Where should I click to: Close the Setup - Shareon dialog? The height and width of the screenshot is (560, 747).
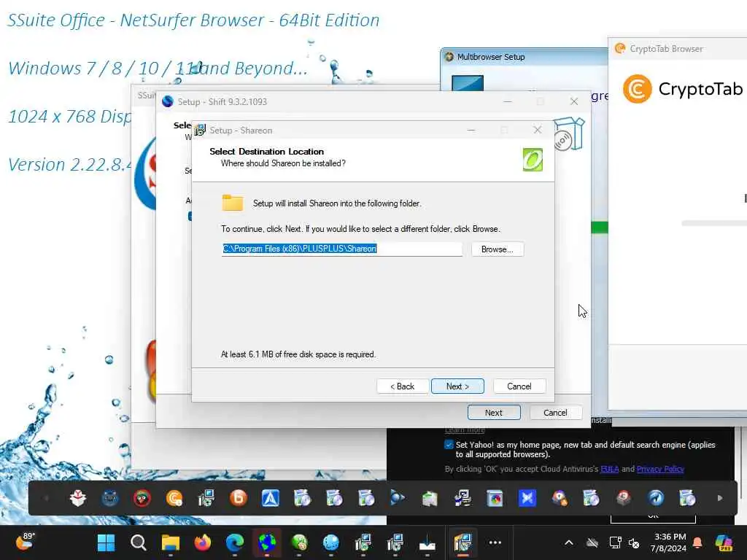click(538, 130)
